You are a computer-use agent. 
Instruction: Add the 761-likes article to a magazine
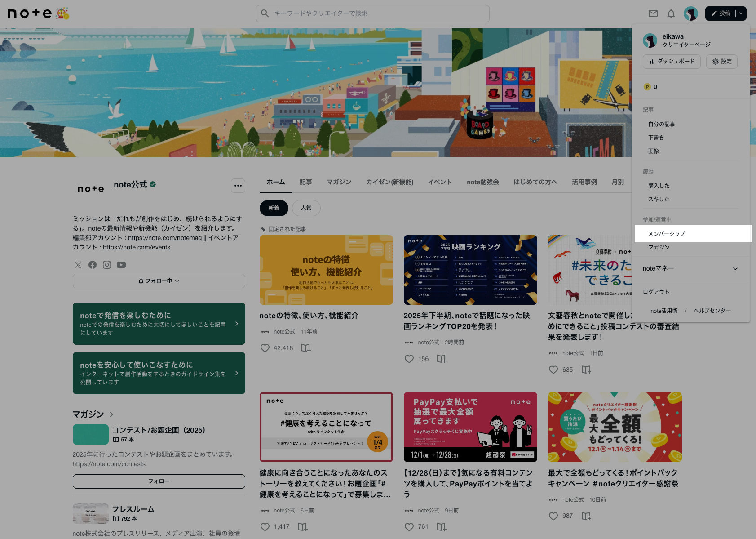(x=442, y=527)
